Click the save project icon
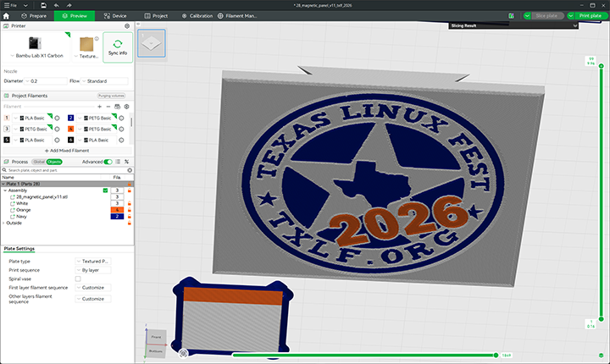610x364 pixels. point(43,5)
